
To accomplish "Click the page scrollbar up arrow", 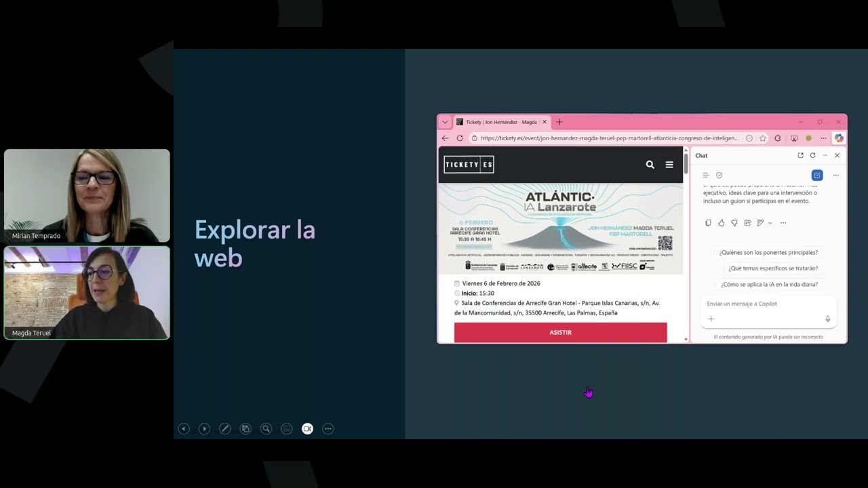I will tap(686, 150).
